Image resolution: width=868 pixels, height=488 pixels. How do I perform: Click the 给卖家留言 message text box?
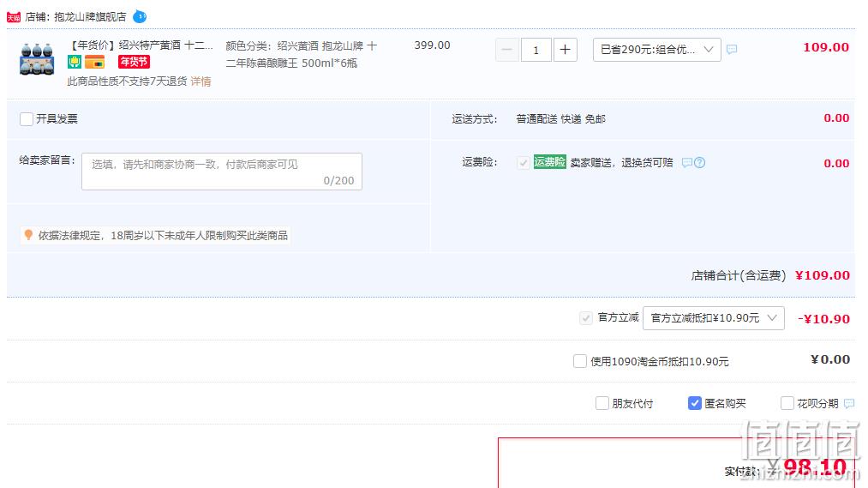221,172
